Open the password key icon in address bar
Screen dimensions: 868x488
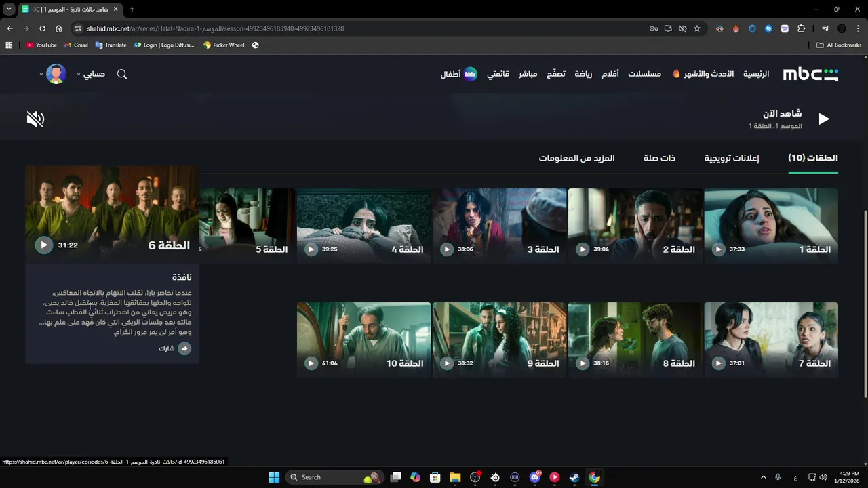(x=654, y=28)
